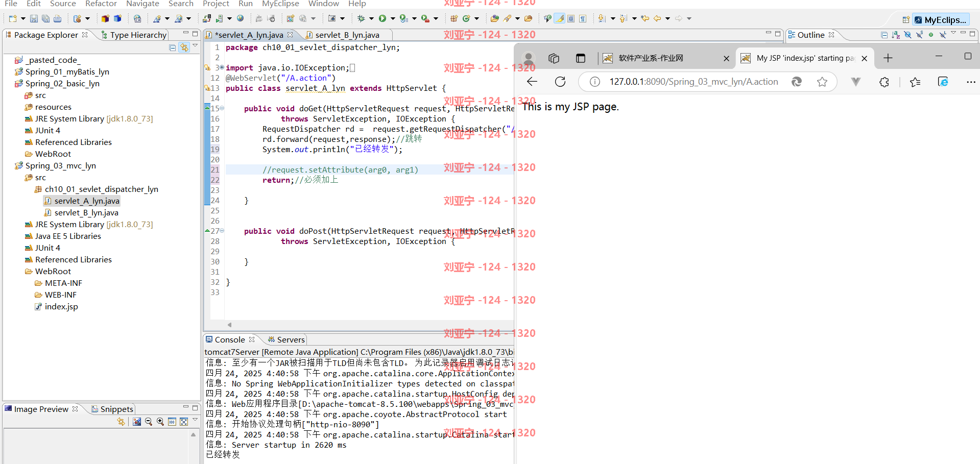Click the Zoom In icon in Image Preview
Image resolution: width=980 pixels, height=464 pixels.
[160, 422]
